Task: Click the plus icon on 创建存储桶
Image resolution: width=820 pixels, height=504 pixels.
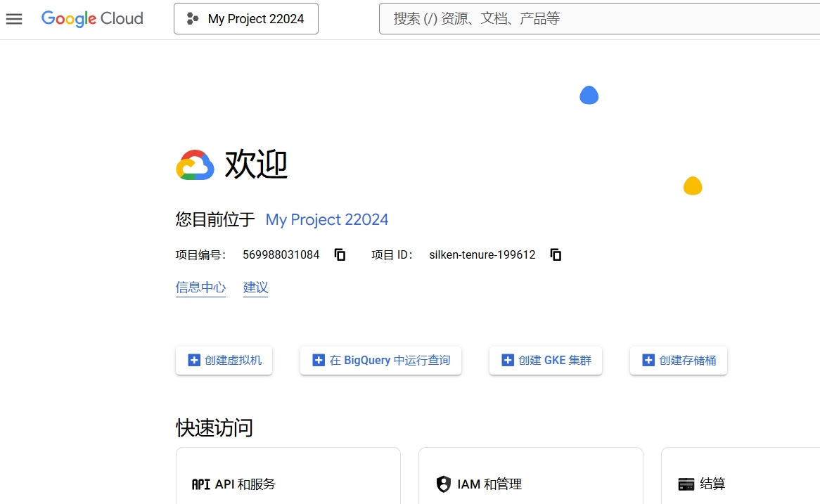Action: pos(648,361)
